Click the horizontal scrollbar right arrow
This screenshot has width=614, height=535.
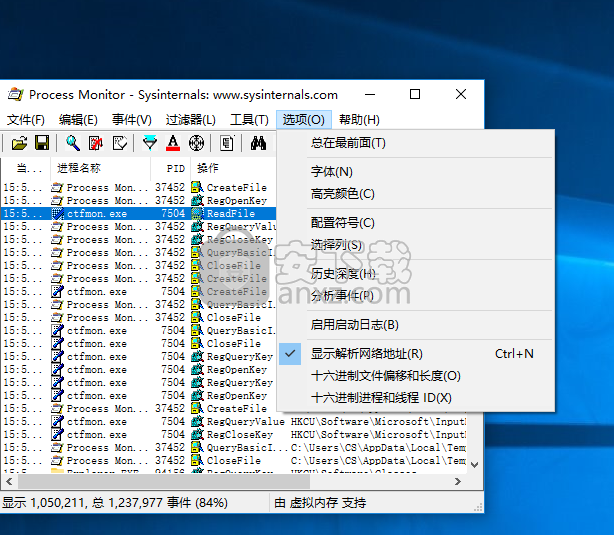[x=458, y=481]
